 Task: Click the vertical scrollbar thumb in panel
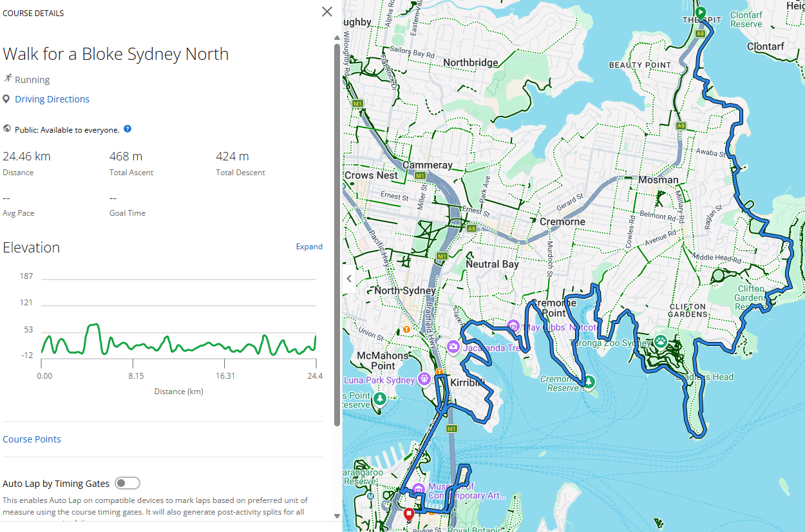(337, 232)
